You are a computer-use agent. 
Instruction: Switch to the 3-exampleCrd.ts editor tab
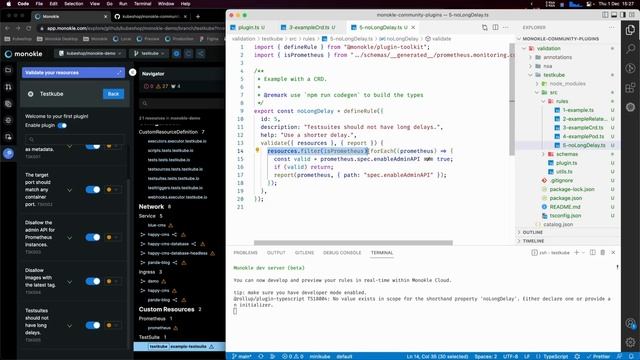pyautogui.click(x=308, y=27)
